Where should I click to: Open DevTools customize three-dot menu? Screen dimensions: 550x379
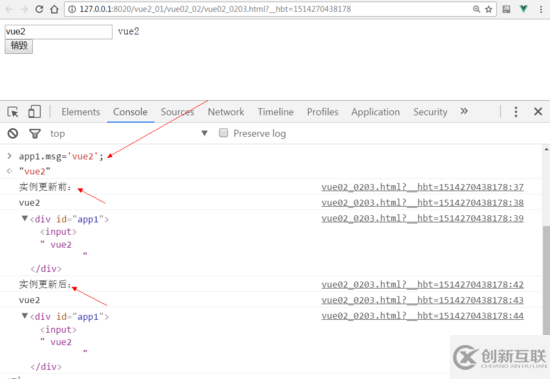[516, 112]
